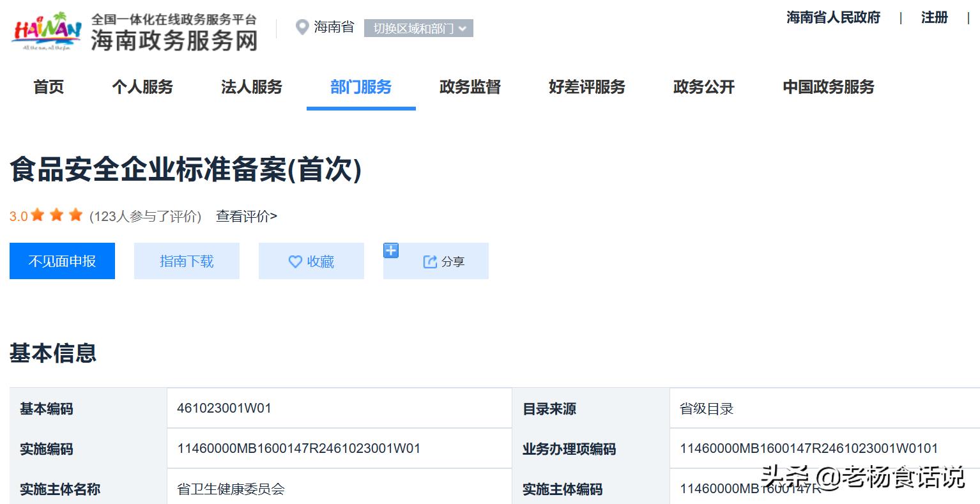Click the third rating star
Screen dimensions: 980x504
click(75, 215)
